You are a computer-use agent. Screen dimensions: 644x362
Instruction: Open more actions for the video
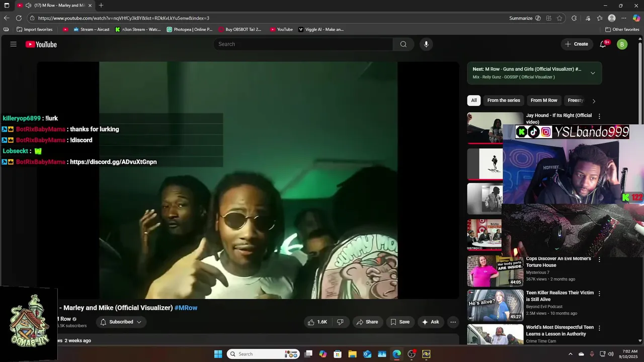click(x=453, y=322)
